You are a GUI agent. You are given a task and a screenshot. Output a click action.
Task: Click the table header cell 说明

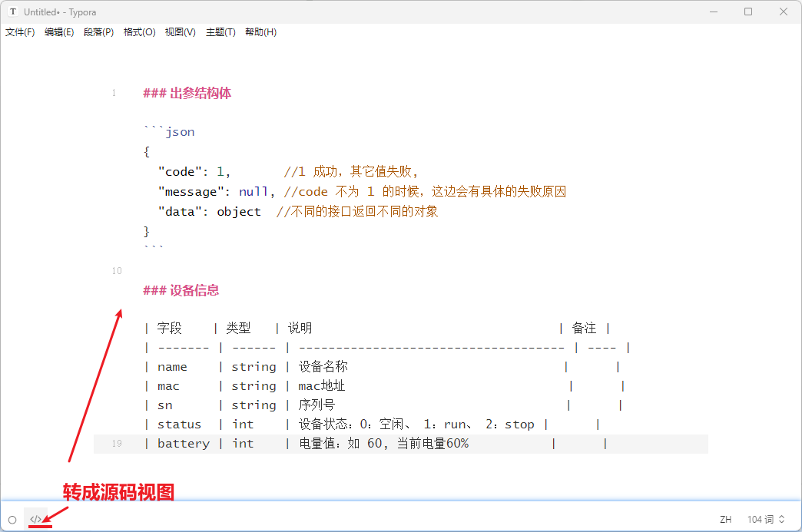(x=300, y=328)
